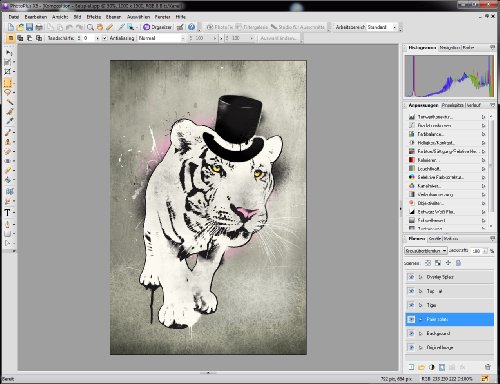Open the layer blend mode dropdown
This screenshot has height=384, width=500.
pyautogui.click(x=426, y=251)
